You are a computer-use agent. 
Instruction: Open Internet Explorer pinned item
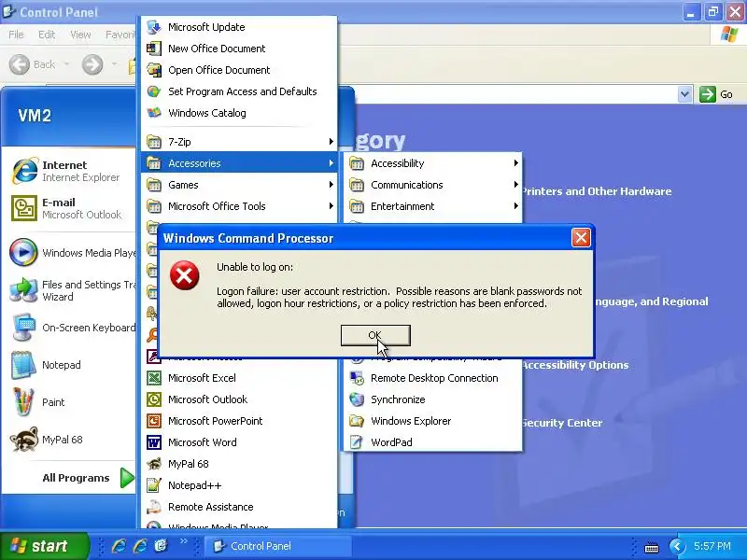(69, 171)
